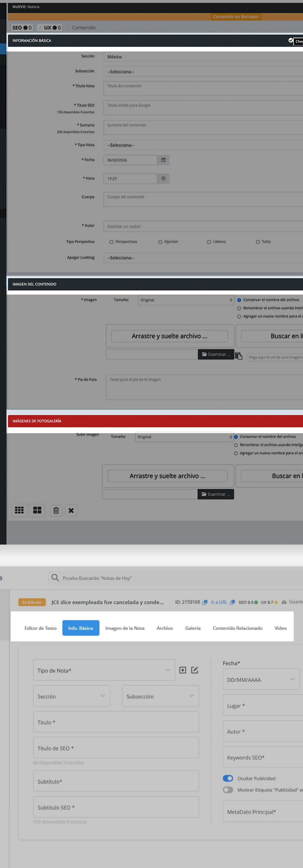Click Arrastre y suelte archivo in Imagen del Contenido
Image resolution: width=303 pixels, height=868 pixels.
pyautogui.click(x=170, y=336)
